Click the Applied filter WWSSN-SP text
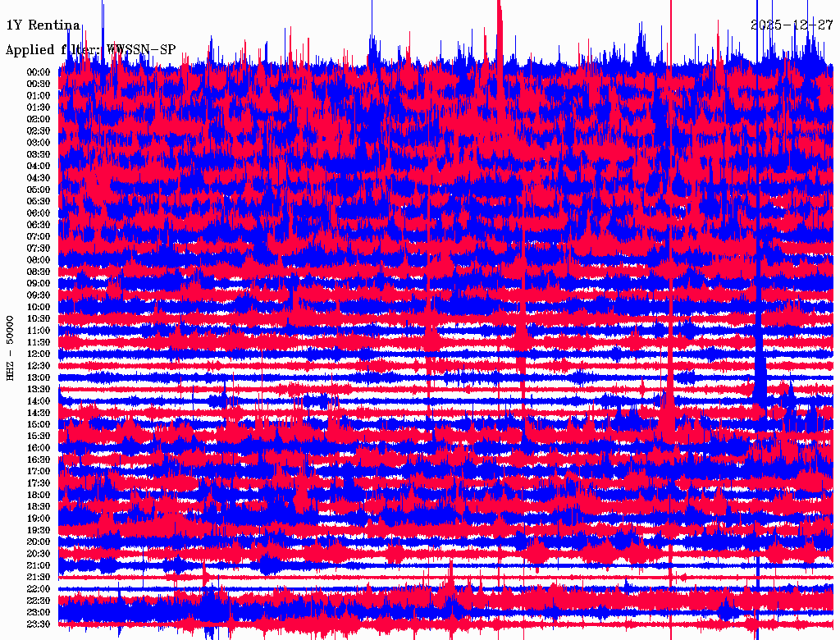The width and height of the screenshot is (840, 640). point(90,50)
